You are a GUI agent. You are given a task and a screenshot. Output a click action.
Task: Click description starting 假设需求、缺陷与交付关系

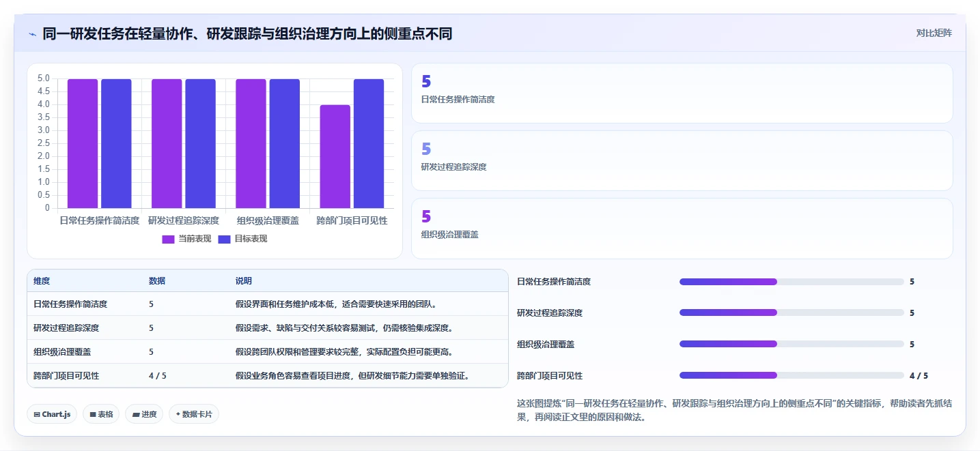point(344,328)
